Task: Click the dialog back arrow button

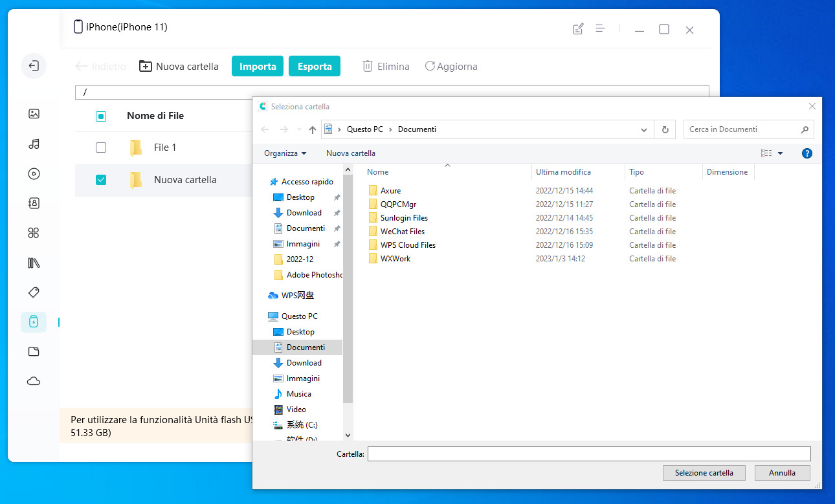Action: click(265, 129)
